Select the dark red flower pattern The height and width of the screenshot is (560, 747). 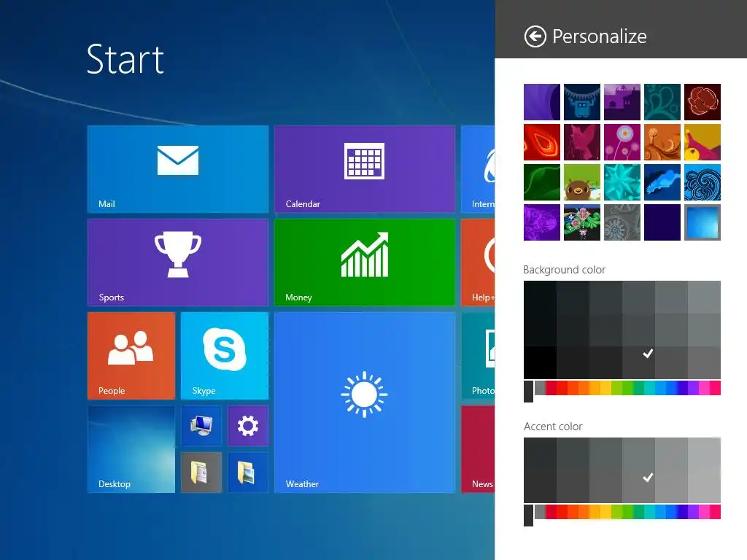coord(703,102)
